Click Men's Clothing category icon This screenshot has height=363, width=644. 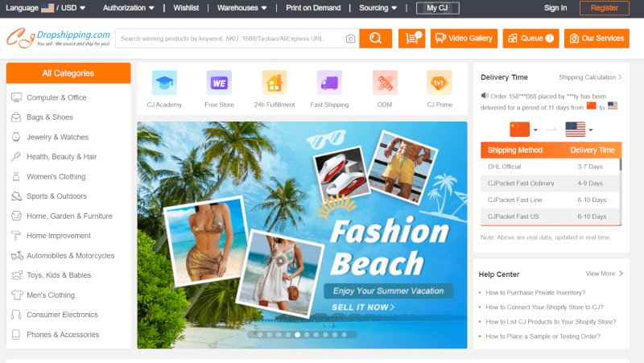tap(17, 295)
